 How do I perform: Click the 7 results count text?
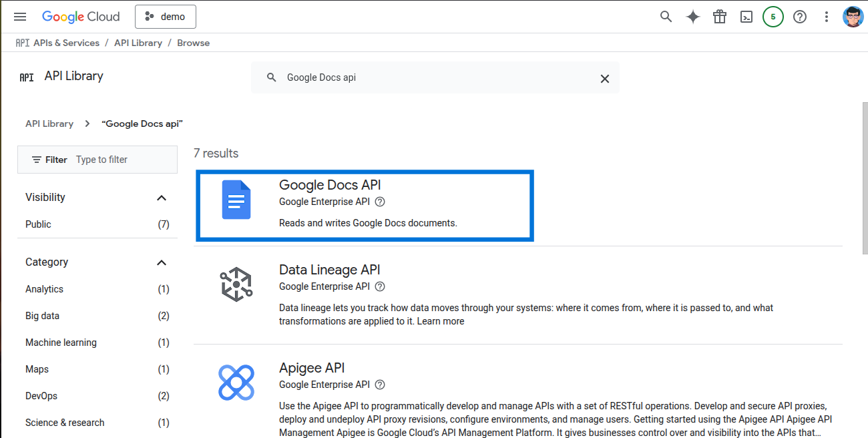click(x=216, y=153)
